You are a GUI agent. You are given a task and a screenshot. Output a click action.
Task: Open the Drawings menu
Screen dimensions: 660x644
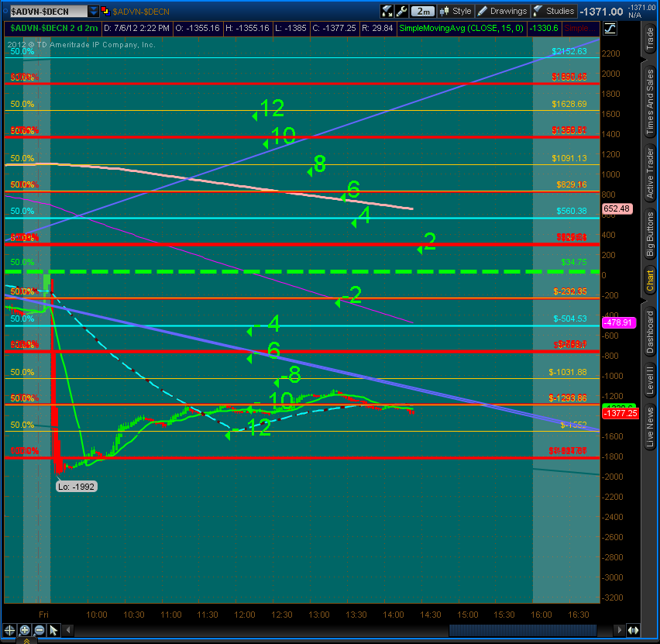click(x=502, y=11)
